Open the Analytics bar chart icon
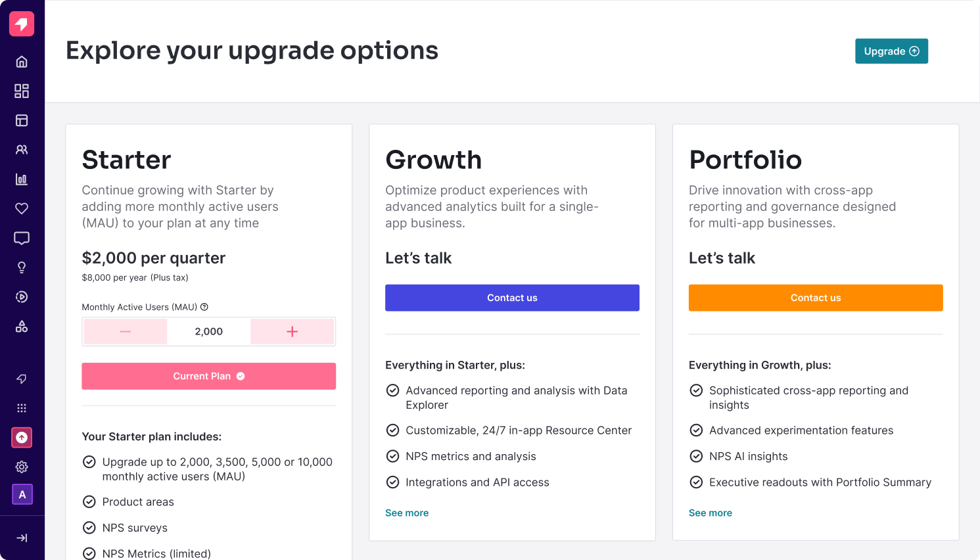Screen dimensions: 980x560 point(22,179)
